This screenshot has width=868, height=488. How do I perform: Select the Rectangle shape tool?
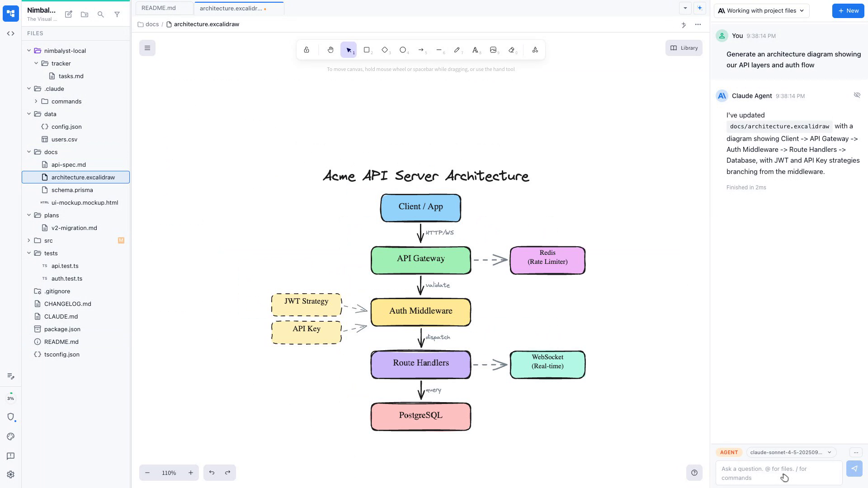pyautogui.click(x=367, y=50)
